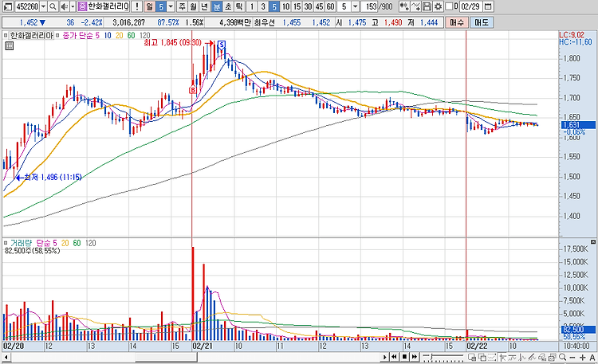Click the speaker sound alert icon
The height and width of the screenshot is (364, 598).
coord(64,6)
